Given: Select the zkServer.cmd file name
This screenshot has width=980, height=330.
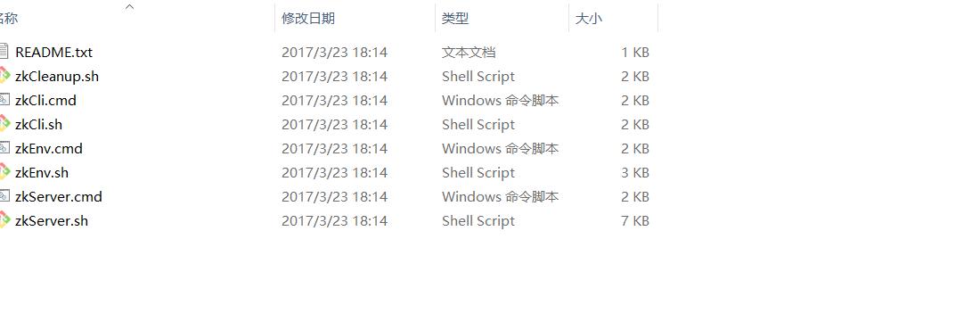Looking at the screenshot, I should [59, 196].
